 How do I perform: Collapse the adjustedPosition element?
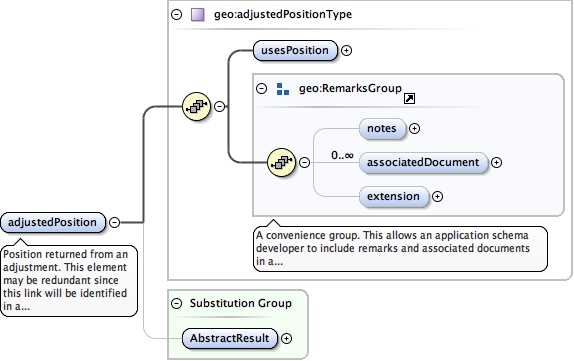[x=115, y=222]
